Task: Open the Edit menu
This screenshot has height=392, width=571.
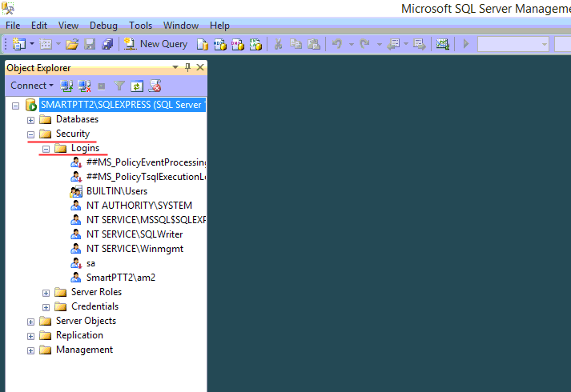Action: tap(39, 26)
